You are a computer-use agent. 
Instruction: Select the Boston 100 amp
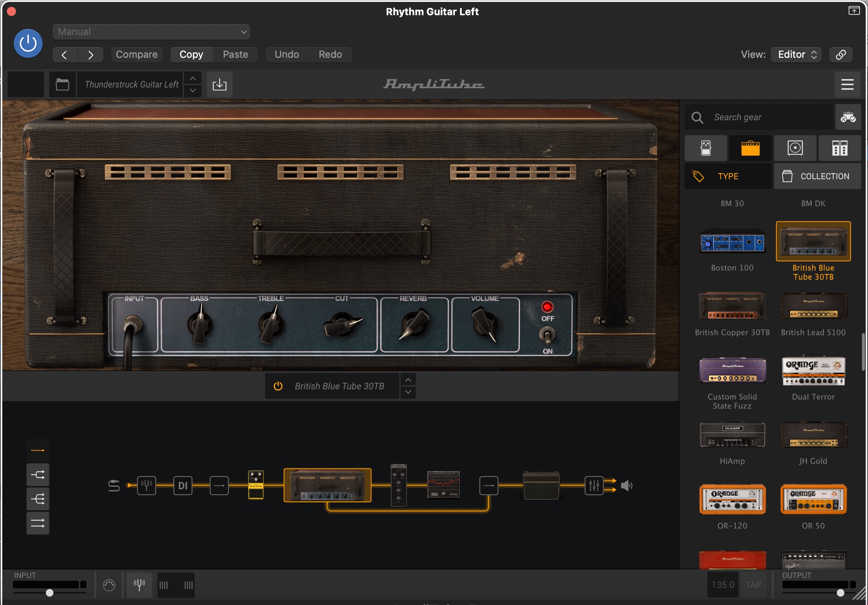[x=732, y=242]
